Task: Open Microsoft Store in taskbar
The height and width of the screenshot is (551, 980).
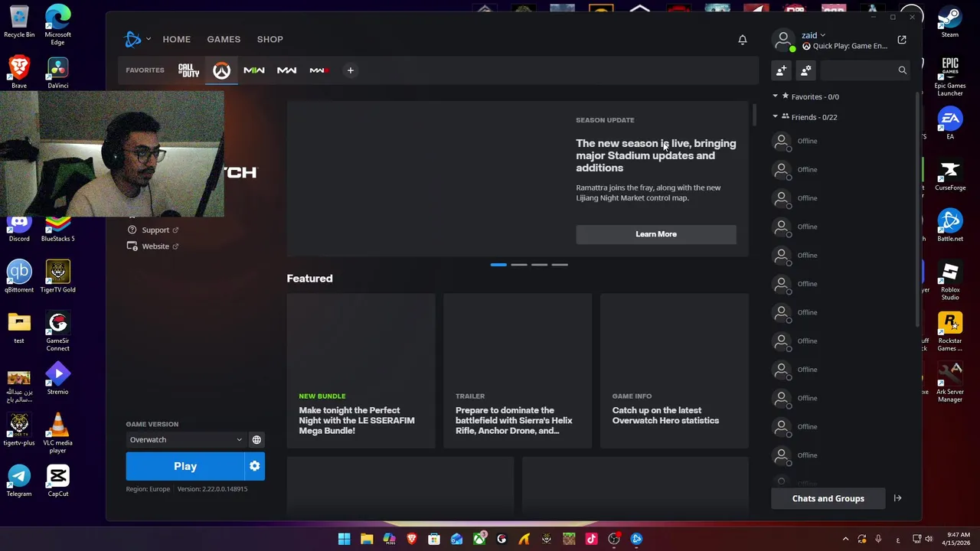Action: point(434,539)
